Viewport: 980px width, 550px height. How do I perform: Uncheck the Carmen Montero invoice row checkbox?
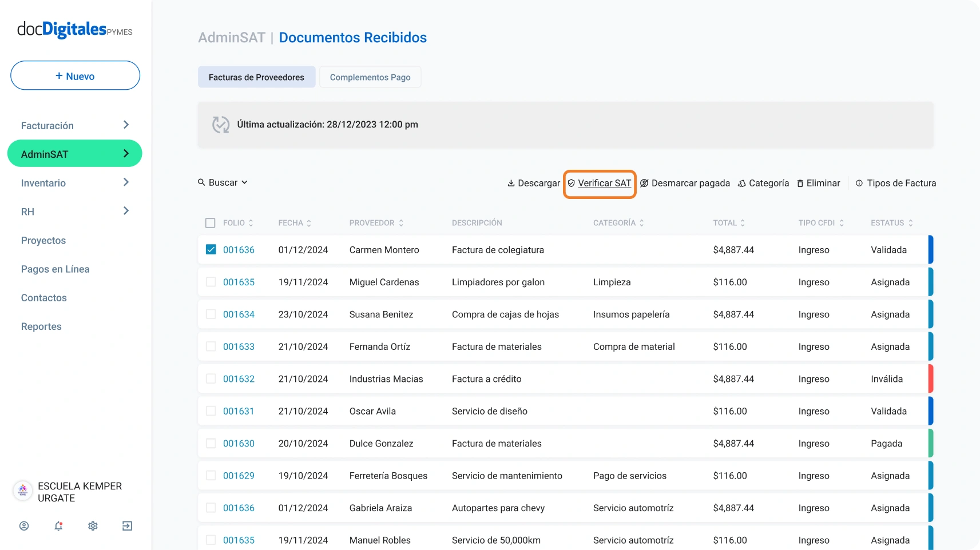(211, 249)
